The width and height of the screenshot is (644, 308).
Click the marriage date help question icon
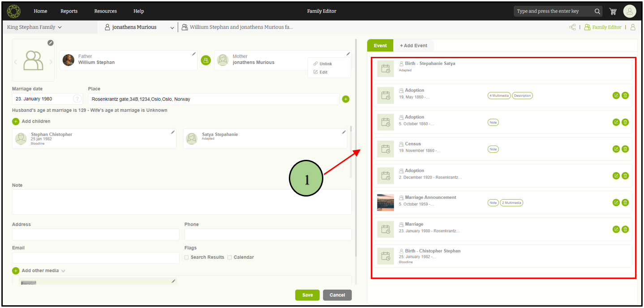(77, 99)
